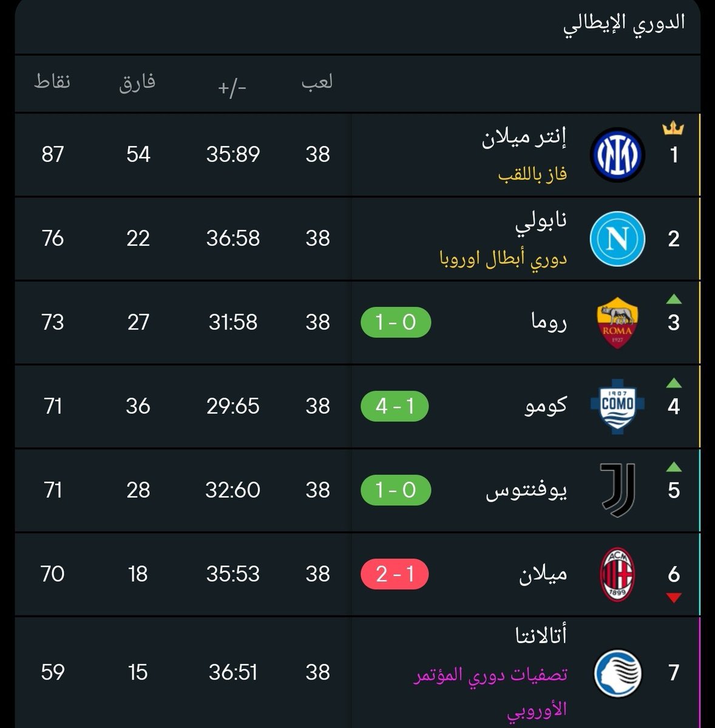The width and height of the screenshot is (715, 728).
Task: Open the Inter Milan club logo
Action: tap(617, 155)
